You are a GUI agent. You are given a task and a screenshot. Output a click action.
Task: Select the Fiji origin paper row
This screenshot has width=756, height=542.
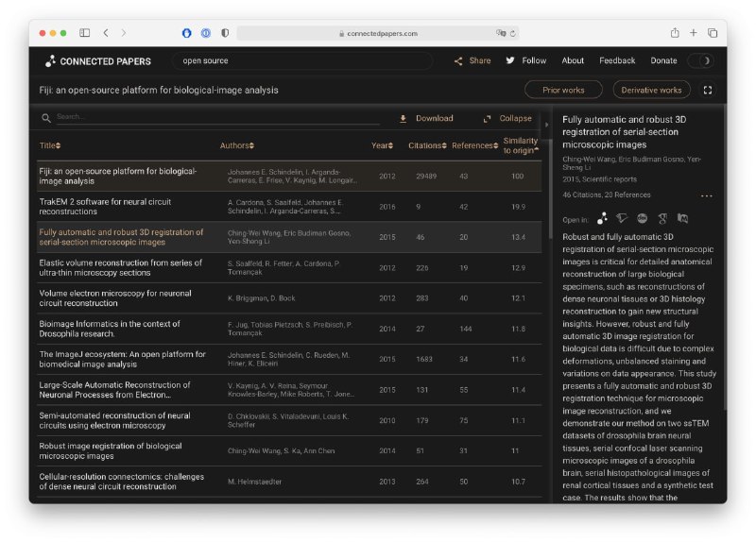[x=289, y=177]
